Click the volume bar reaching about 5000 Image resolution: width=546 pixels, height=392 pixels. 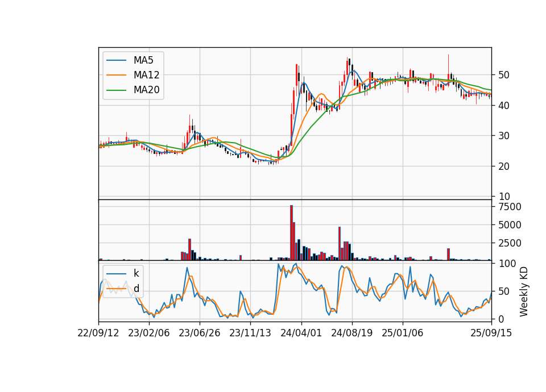point(294,241)
